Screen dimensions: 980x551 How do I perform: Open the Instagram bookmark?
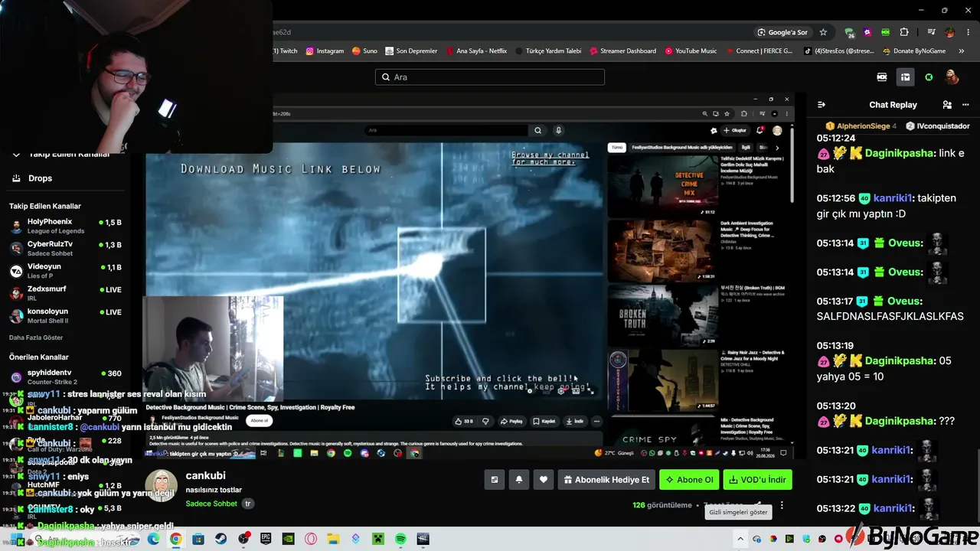coord(325,51)
